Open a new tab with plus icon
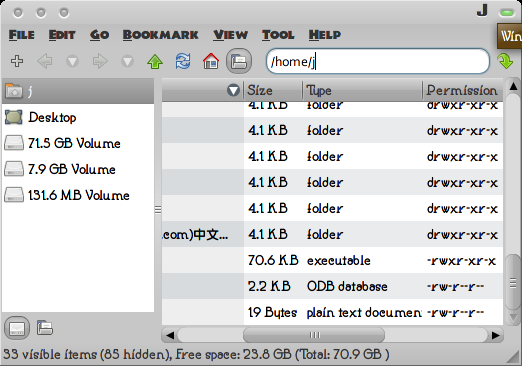The height and width of the screenshot is (366, 522). coord(17,61)
